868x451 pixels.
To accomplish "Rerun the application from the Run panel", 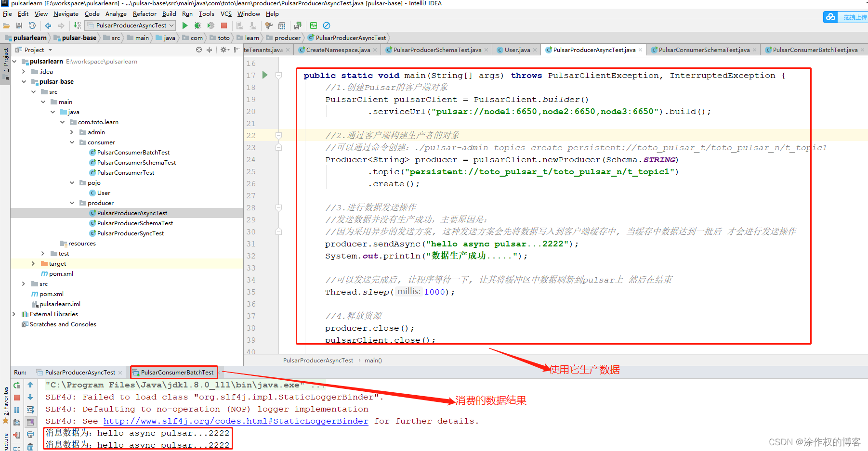I will 16,385.
